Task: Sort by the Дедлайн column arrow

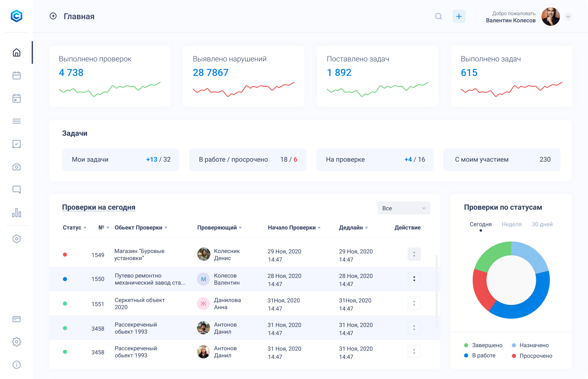Action: pos(367,228)
